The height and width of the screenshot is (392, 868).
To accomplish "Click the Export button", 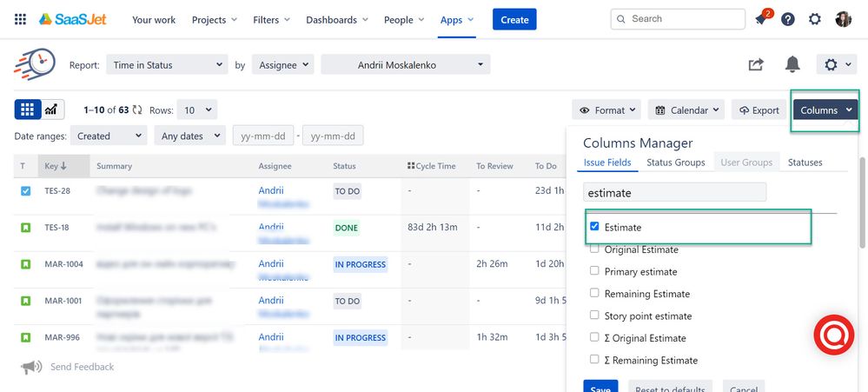I will (x=759, y=110).
